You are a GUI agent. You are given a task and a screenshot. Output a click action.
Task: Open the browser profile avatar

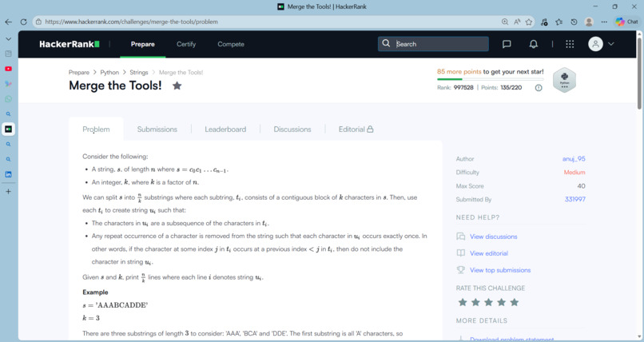tap(589, 22)
